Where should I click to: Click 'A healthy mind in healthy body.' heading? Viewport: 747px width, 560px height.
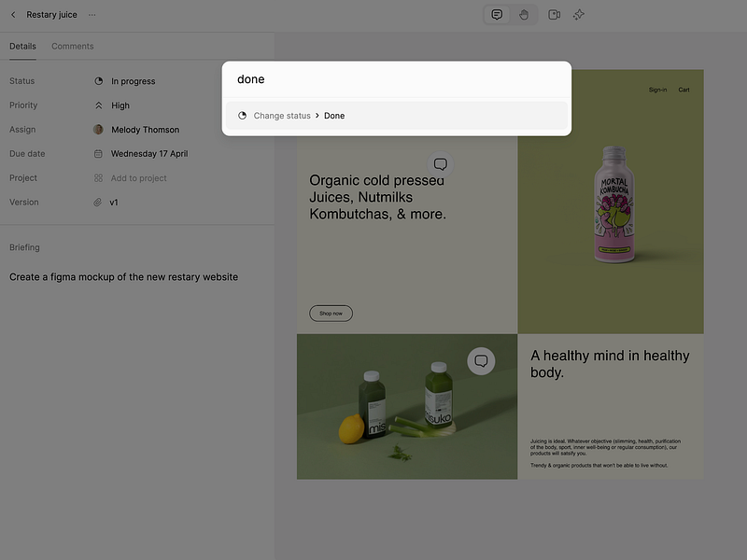coord(610,364)
